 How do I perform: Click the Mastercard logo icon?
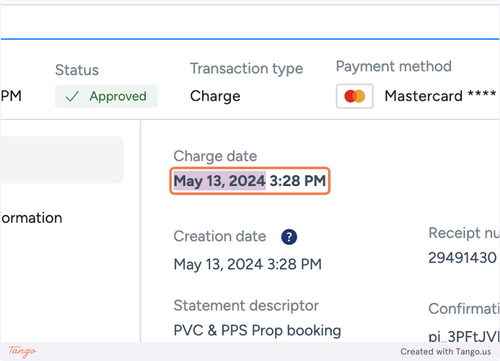click(354, 96)
